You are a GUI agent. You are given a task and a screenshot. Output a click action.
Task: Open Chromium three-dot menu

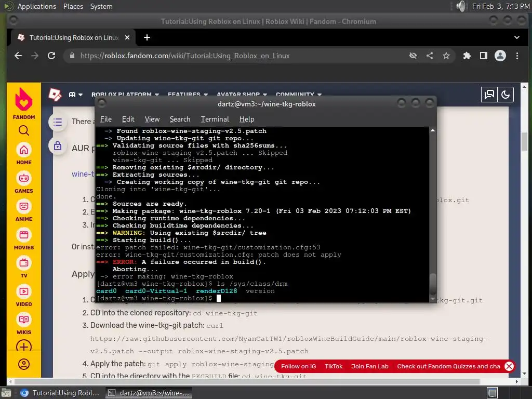tap(517, 56)
